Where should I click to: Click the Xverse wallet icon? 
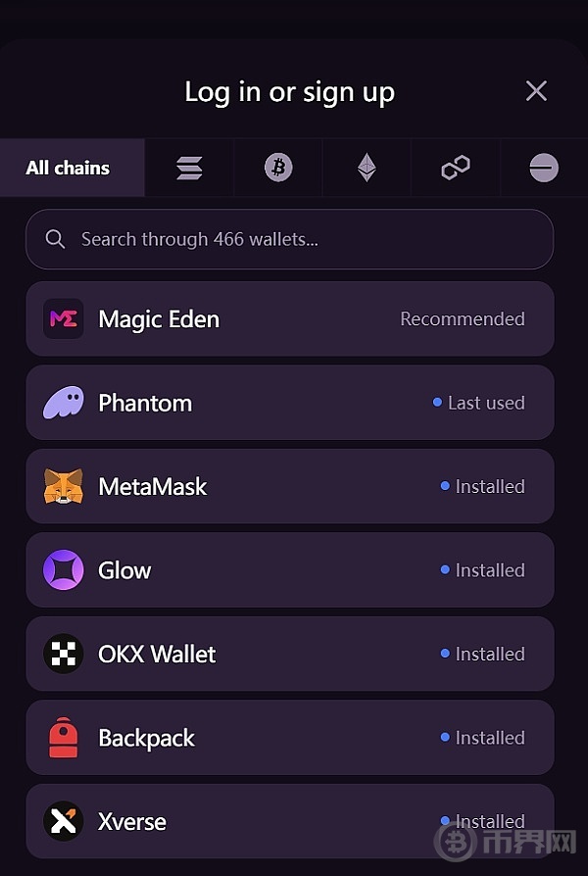(64, 821)
